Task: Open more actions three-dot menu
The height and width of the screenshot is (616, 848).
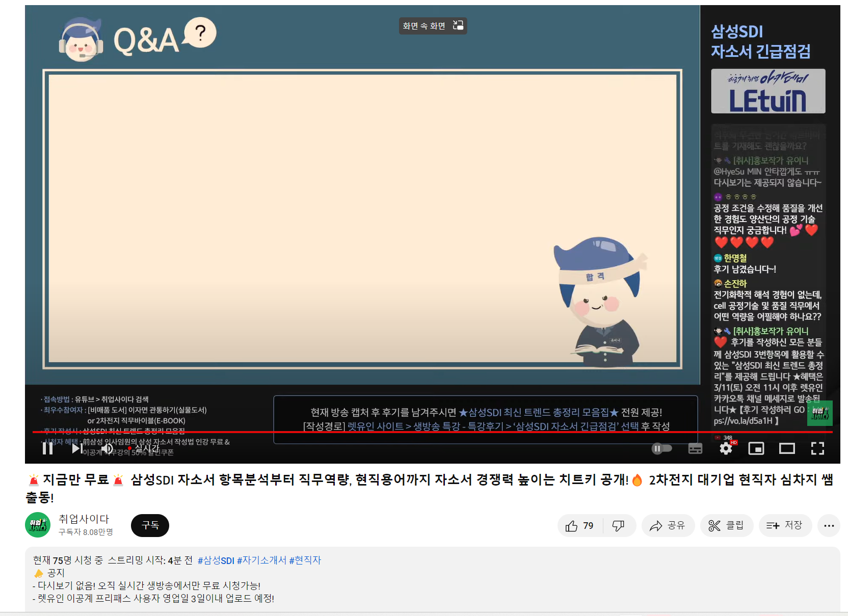Action: pos(829,526)
